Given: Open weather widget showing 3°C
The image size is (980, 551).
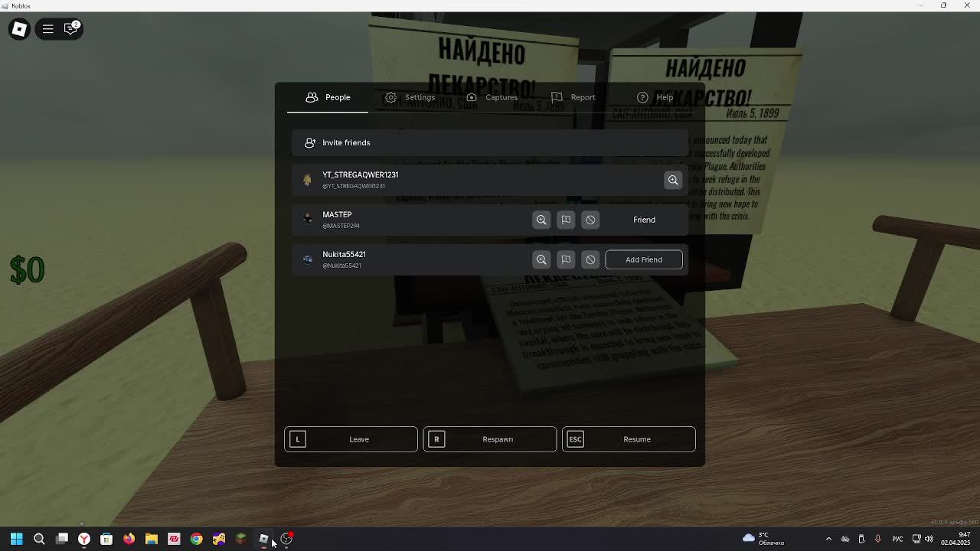Looking at the screenshot, I should point(763,539).
